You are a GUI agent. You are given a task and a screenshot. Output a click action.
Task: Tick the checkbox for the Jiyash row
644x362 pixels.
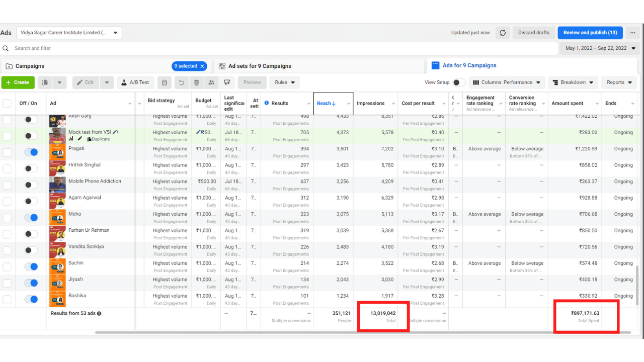(x=7, y=283)
